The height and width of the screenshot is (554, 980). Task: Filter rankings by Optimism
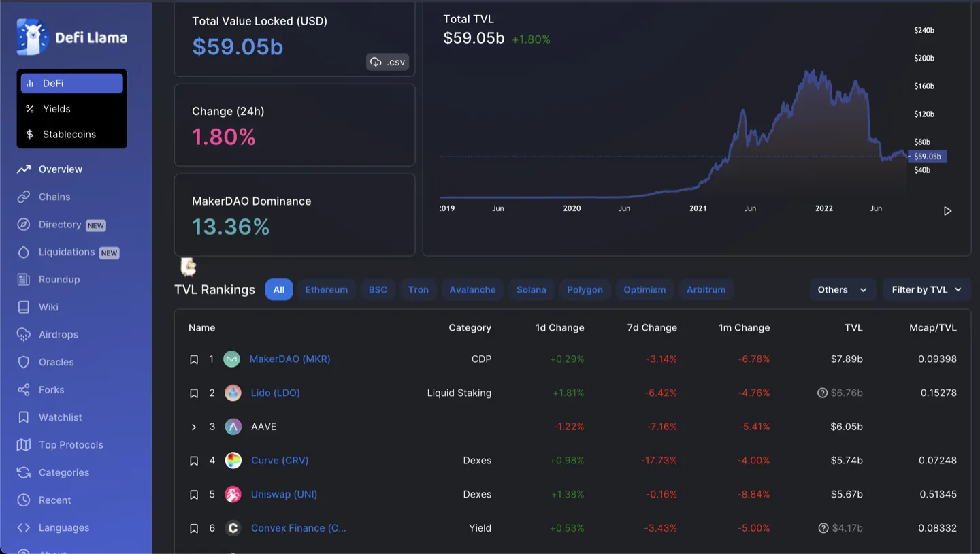645,289
